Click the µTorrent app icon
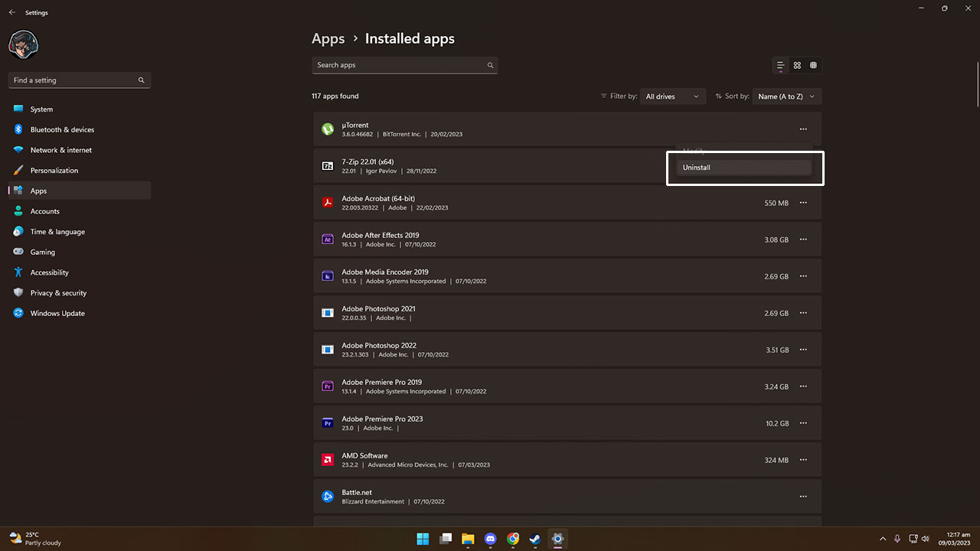This screenshot has width=980, height=551. coord(328,129)
